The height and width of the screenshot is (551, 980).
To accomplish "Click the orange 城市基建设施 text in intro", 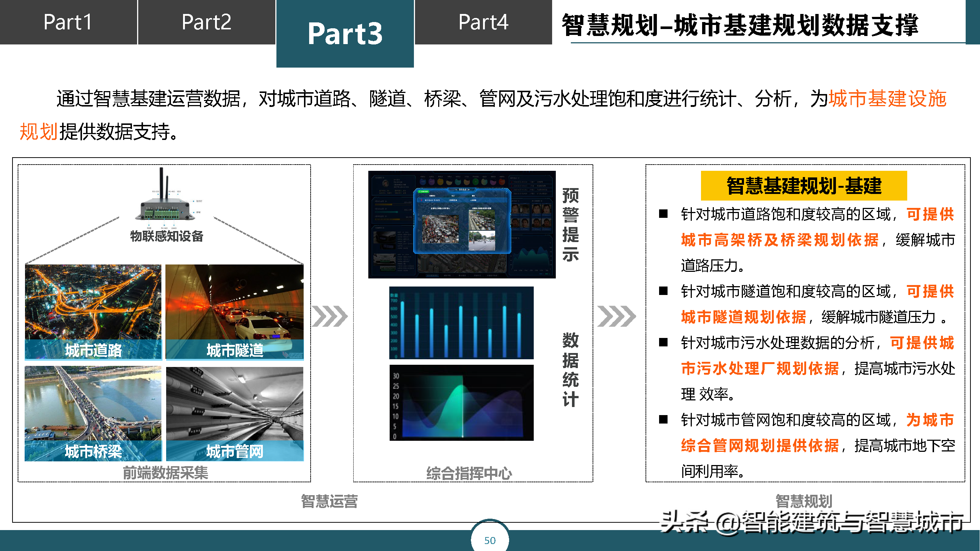I will point(888,98).
